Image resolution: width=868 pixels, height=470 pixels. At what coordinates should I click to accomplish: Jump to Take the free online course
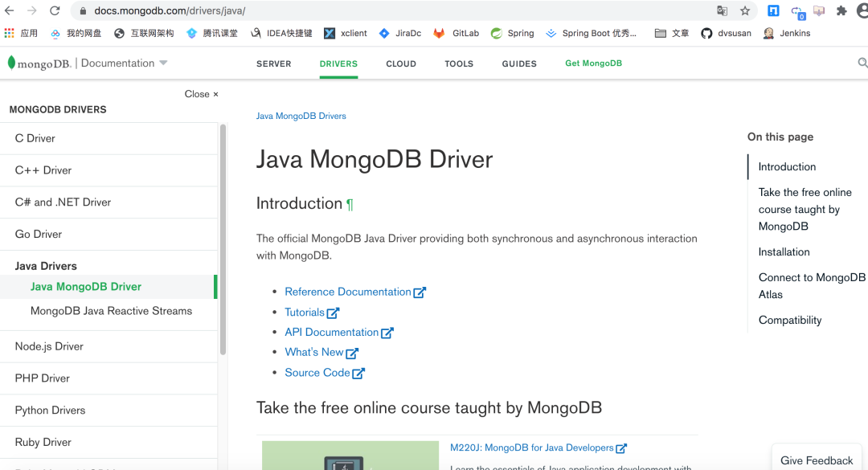tap(805, 209)
